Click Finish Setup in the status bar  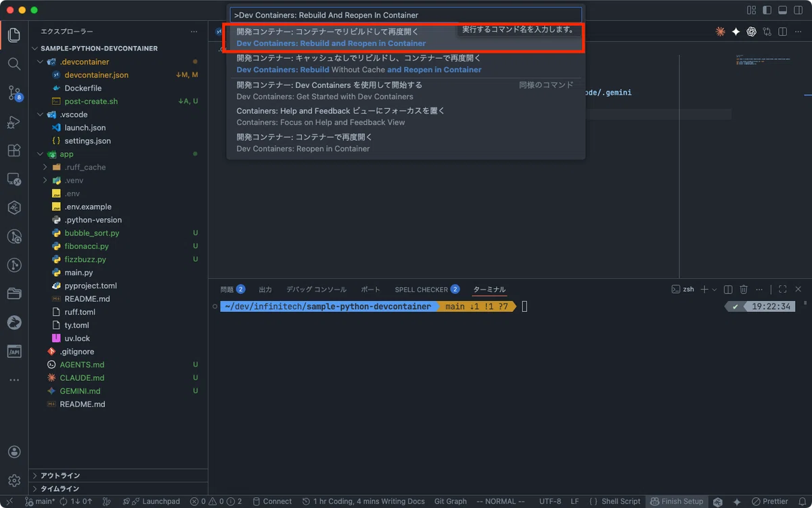(676, 501)
